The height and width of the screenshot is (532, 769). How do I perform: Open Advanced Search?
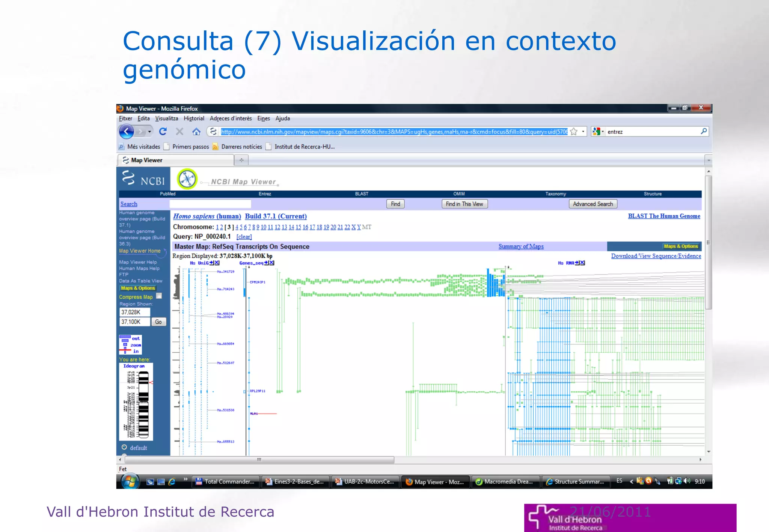tap(593, 204)
